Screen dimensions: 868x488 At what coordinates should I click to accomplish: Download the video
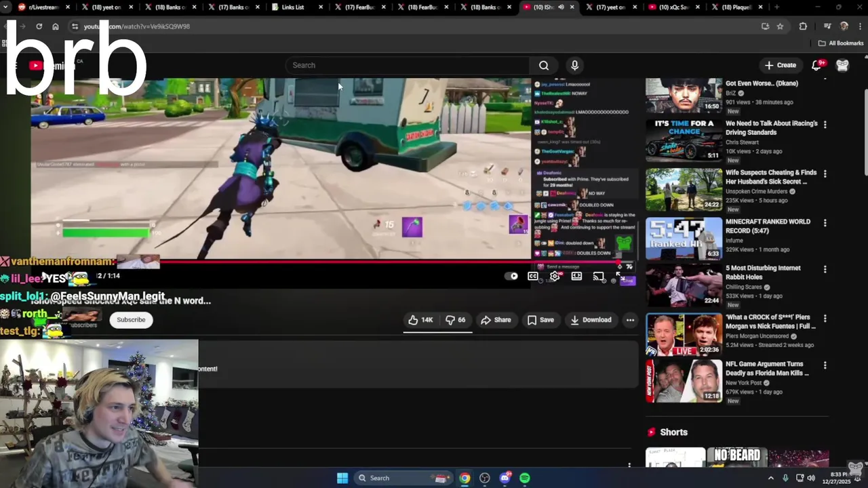(591, 320)
